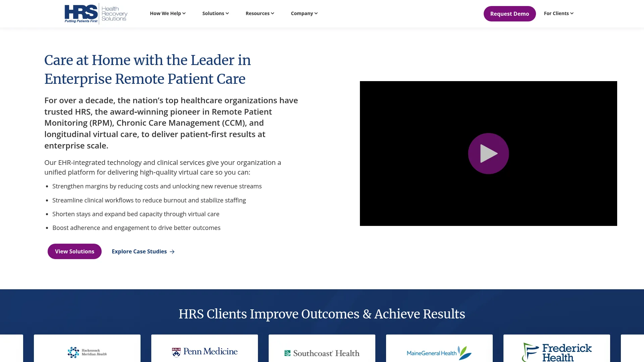Click the 'HRS Clients Improve Outcomes & Achieve Results' heading
This screenshot has height=362, width=644.
pos(322,314)
